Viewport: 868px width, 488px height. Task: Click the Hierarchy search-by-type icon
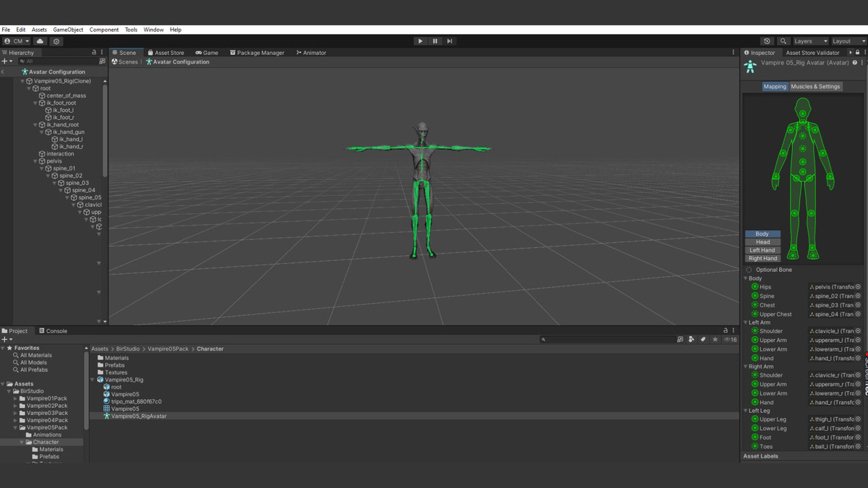click(x=102, y=61)
